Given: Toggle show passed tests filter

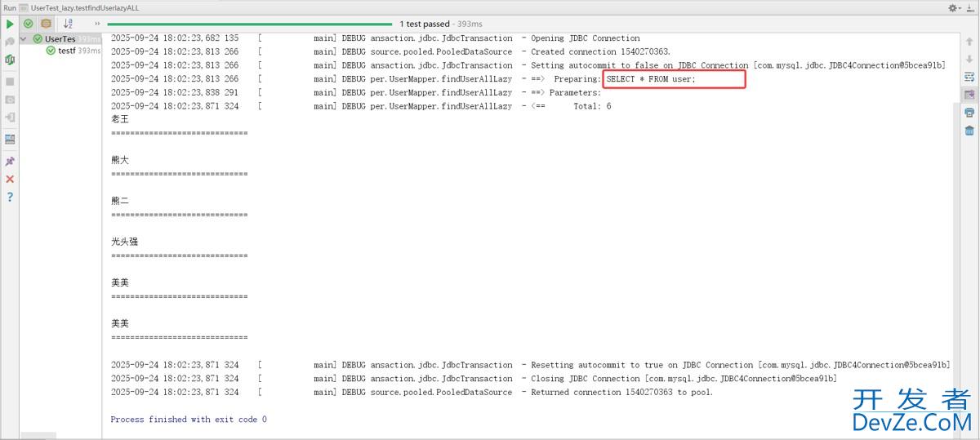Looking at the screenshot, I should pos(29,24).
